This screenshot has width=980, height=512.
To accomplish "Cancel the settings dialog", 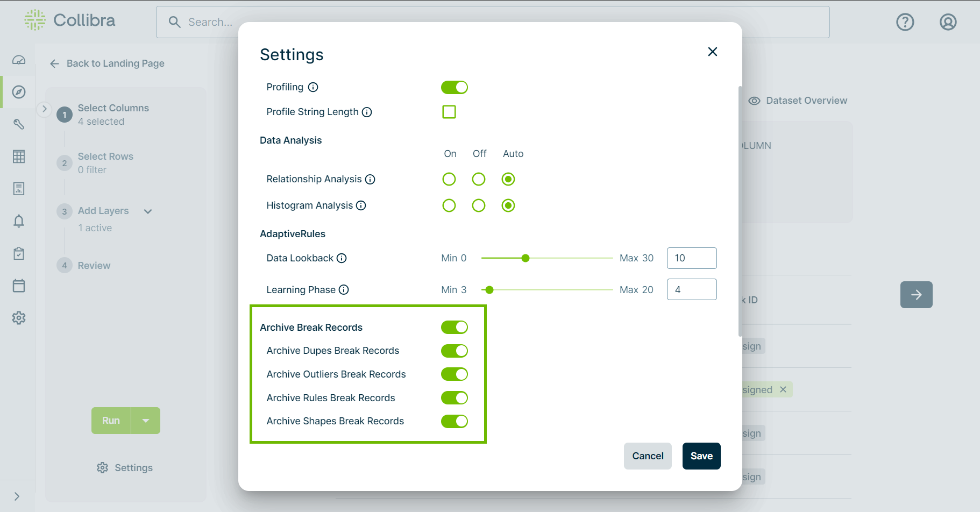I will pyautogui.click(x=648, y=456).
